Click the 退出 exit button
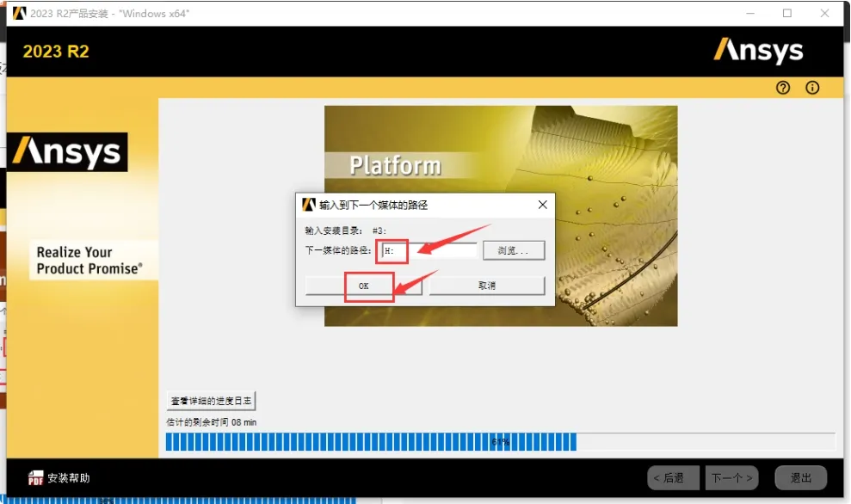The height and width of the screenshot is (504, 851). pyautogui.click(x=800, y=478)
